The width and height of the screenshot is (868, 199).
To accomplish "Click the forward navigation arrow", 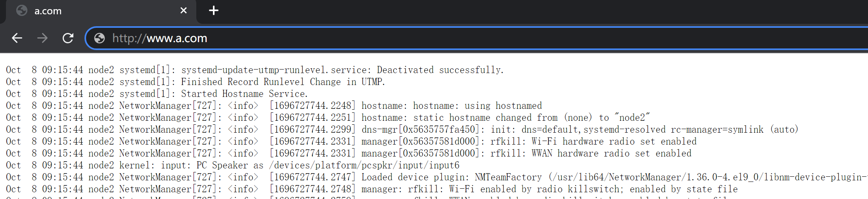I will pyautogui.click(x=42, y=38).
